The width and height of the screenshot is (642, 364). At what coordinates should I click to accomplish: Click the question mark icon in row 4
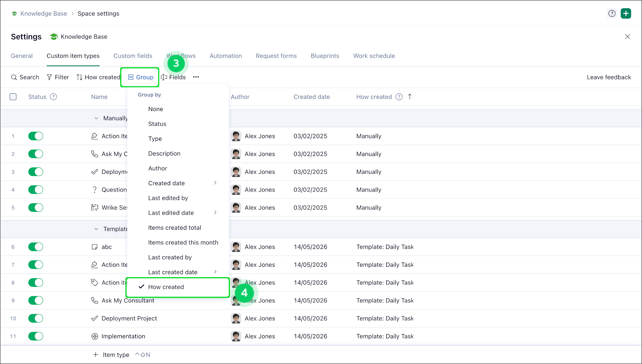pos(94,189)
